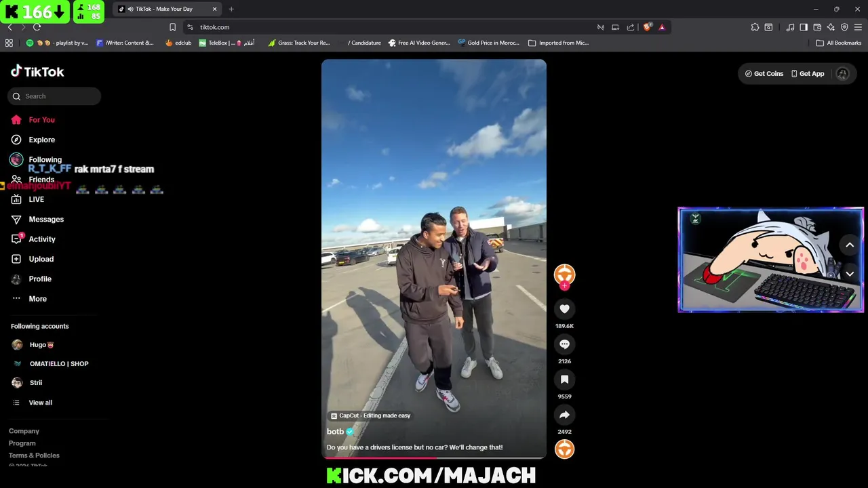The image size is (868, 488).
Task: Go to next video with the down chevron
Action: (850, 274)
